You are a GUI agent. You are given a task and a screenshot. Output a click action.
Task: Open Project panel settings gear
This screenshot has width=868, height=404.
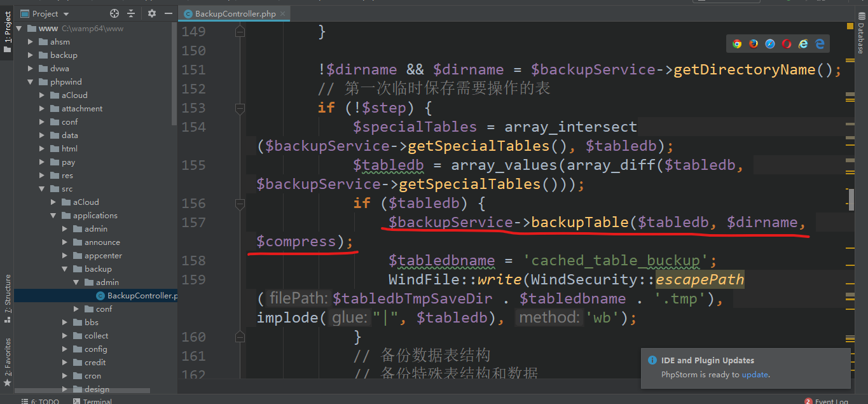(151, 13)
